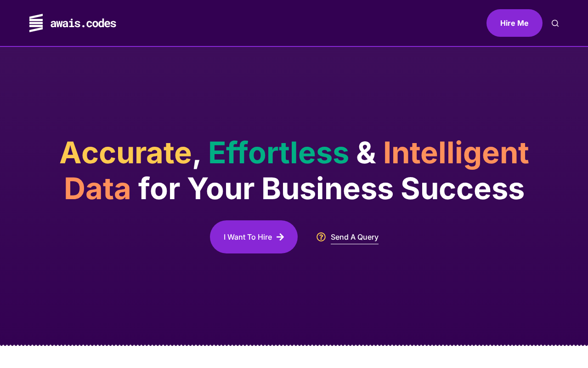The height and width of the screenshot is (368, 588).
Task: Click the word Business in headline
Action: 327,189
